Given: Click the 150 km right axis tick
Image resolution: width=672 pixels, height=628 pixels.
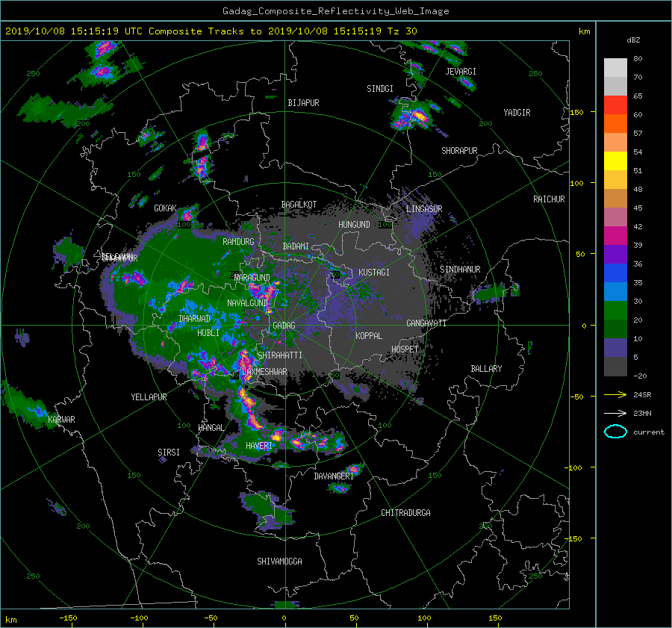Looking at the screenshot, I should [x=577, y=112].
